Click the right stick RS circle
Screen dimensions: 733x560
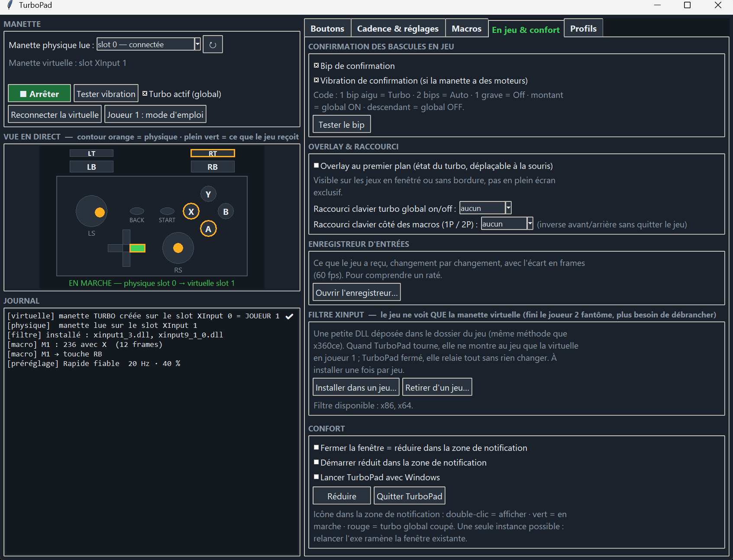pyautogui.click(x=178, y=248)
